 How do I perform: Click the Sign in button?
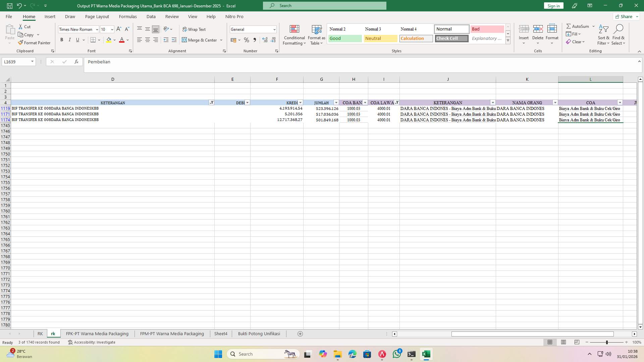point(553,6)
